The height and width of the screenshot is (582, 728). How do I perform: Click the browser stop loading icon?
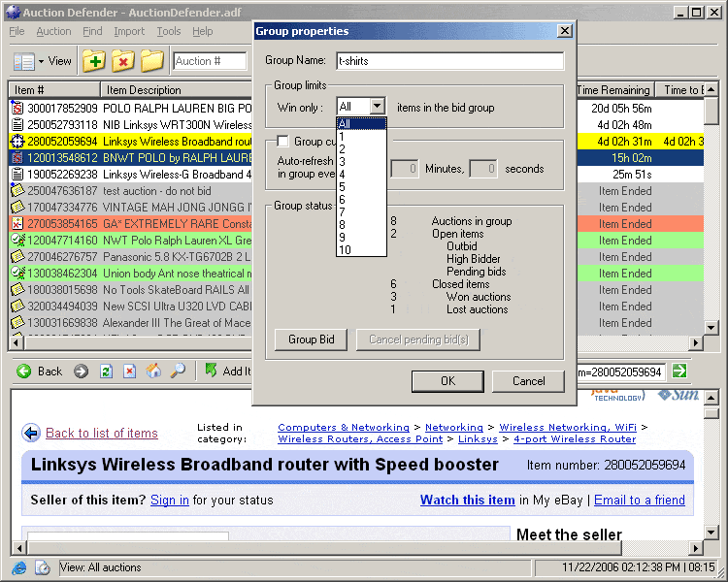[129, 372]
